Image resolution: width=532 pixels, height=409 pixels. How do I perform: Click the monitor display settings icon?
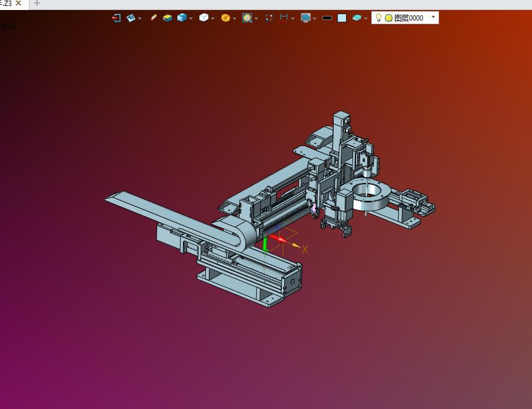(x=305, y=18)
